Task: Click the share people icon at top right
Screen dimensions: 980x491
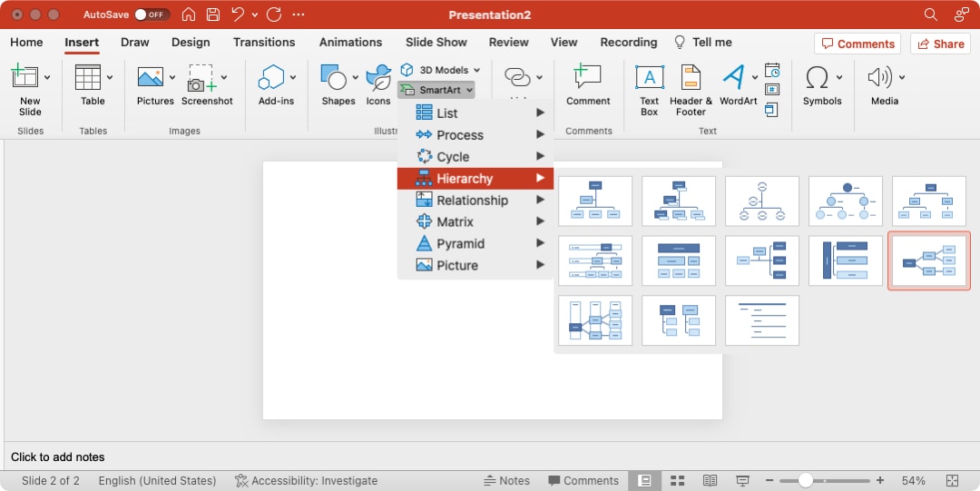Action: tap(961, 15)
